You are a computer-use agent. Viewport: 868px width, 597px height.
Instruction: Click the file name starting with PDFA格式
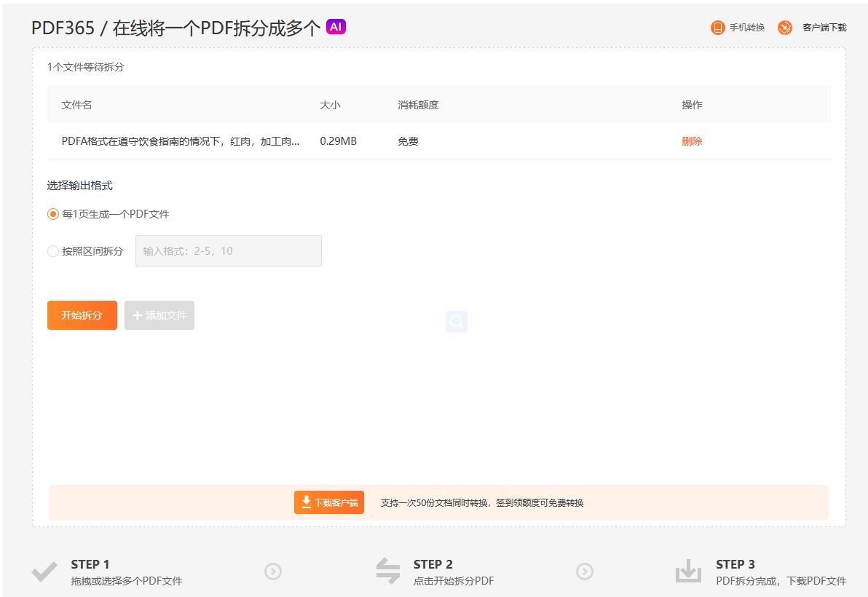(x=181, y=141)
